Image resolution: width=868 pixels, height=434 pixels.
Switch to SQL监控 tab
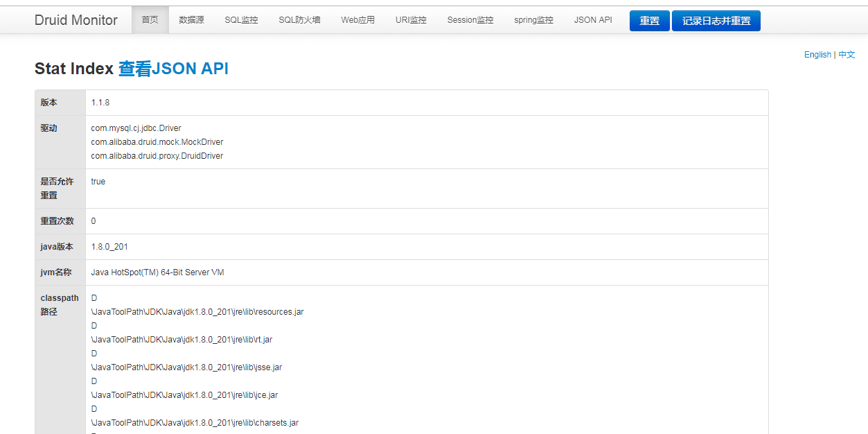pos(241,20)
